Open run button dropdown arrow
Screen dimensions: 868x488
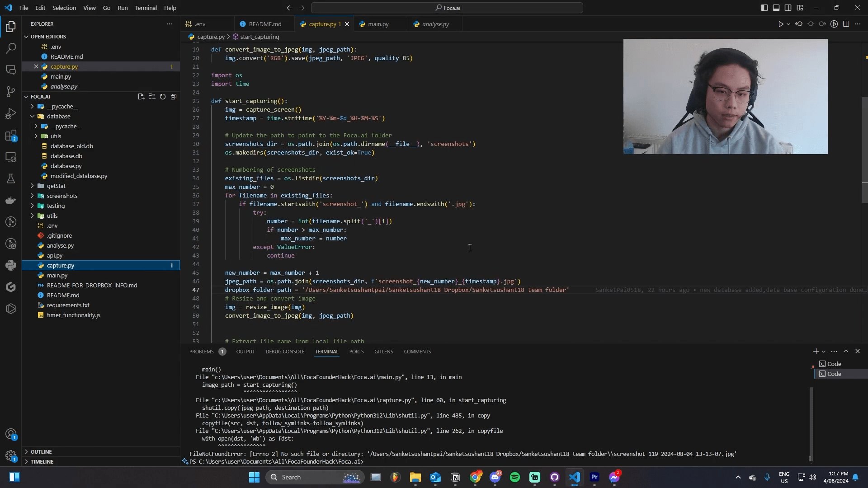[x=788, y=24]
